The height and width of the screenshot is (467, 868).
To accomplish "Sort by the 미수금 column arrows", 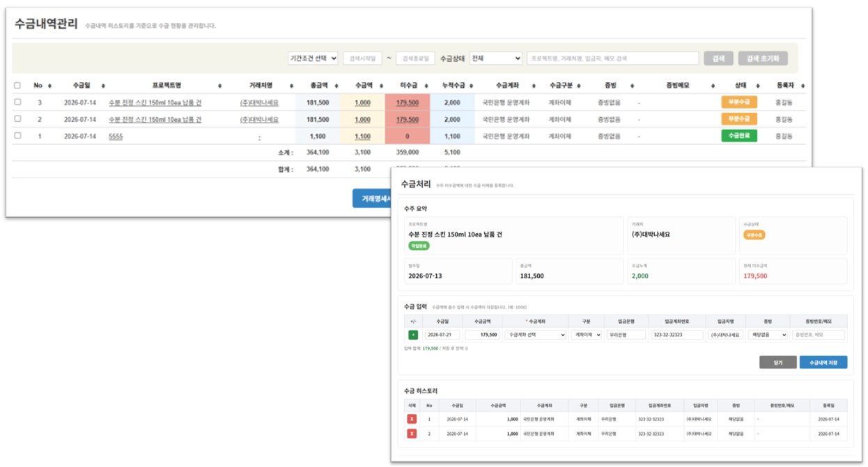I will coord(428,86).
